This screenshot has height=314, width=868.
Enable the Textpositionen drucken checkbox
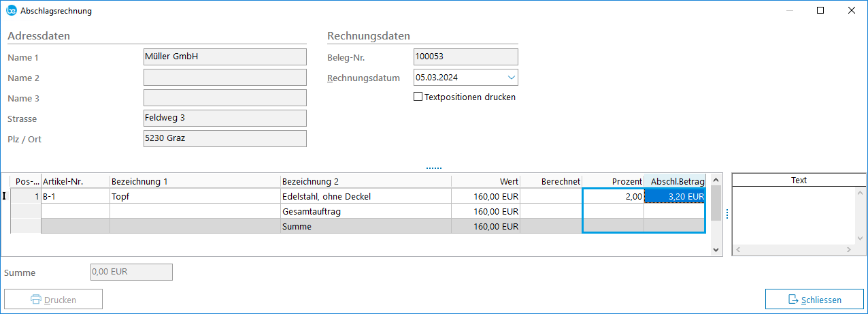point(418,97)
